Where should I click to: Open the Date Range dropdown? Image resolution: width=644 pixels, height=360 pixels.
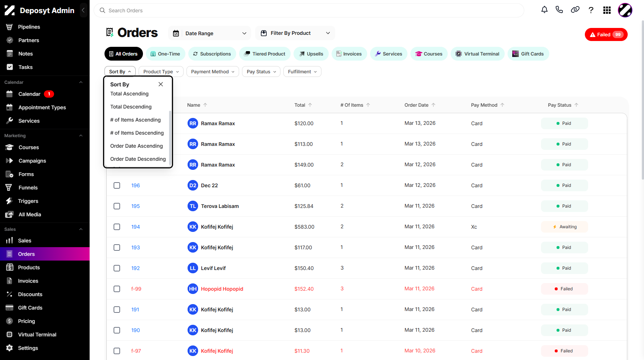click(x=210, y=33)
